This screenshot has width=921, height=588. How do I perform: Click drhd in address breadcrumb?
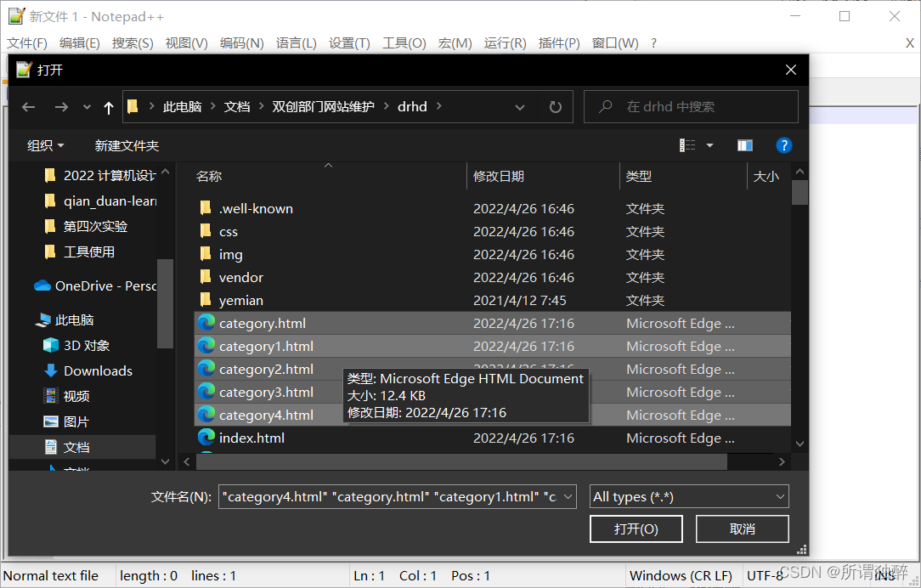click(x=412, y=107)
